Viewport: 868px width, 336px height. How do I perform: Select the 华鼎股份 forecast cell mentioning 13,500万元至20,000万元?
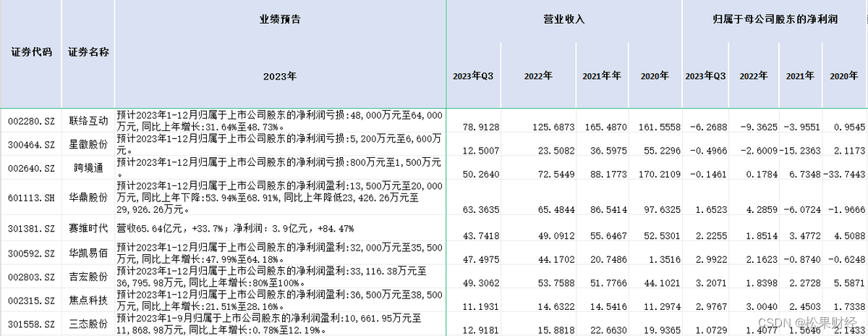coord(280,196)
